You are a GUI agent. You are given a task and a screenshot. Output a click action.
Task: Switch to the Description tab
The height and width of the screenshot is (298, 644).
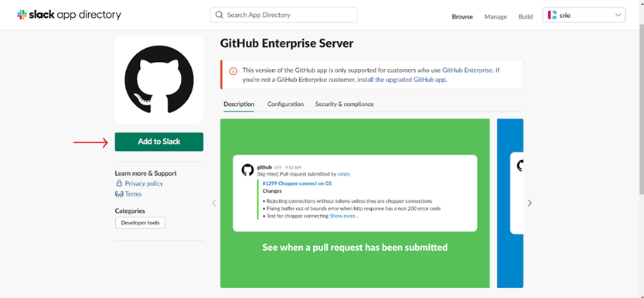coord(239,104)
